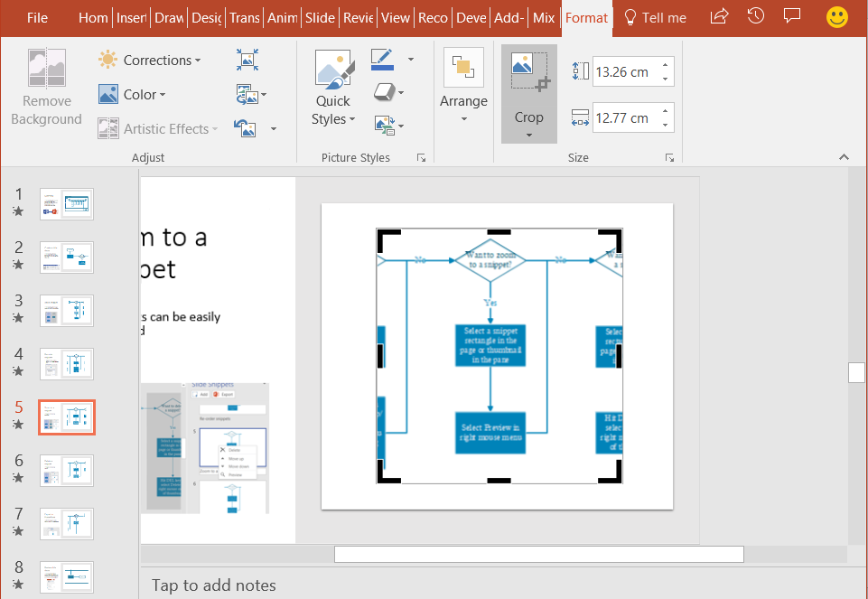
Task: Switch to the Home tab
Action: (x=91, y=16)
